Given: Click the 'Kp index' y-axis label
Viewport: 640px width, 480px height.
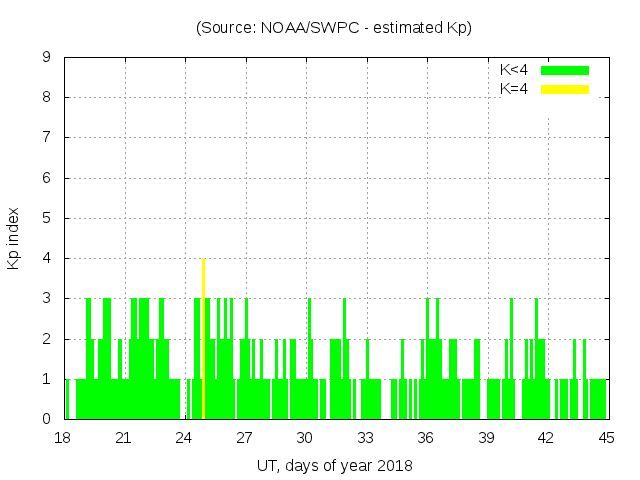Looking at the screenshot, I should pyautogui.click(x=15, y=238).
